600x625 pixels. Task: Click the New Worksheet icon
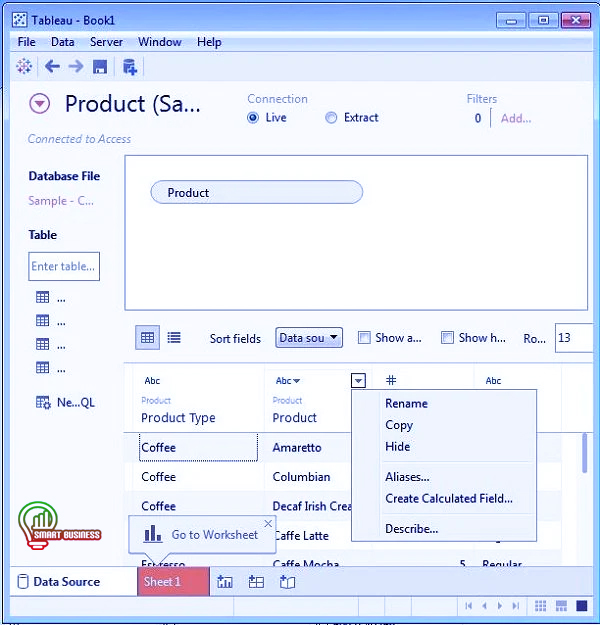pyautogui.click(x=224, y=582)
